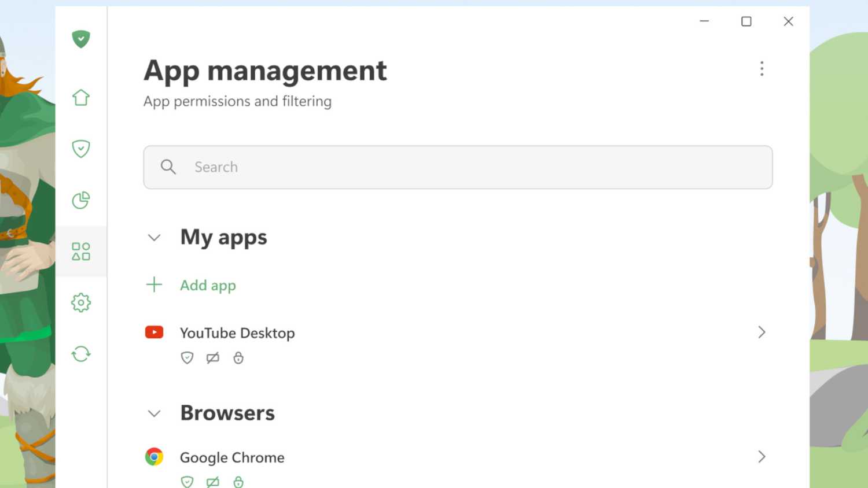
Task: Check for updates using the sync arrows icon
Action: pyautogui.click(x=81, y=353)
